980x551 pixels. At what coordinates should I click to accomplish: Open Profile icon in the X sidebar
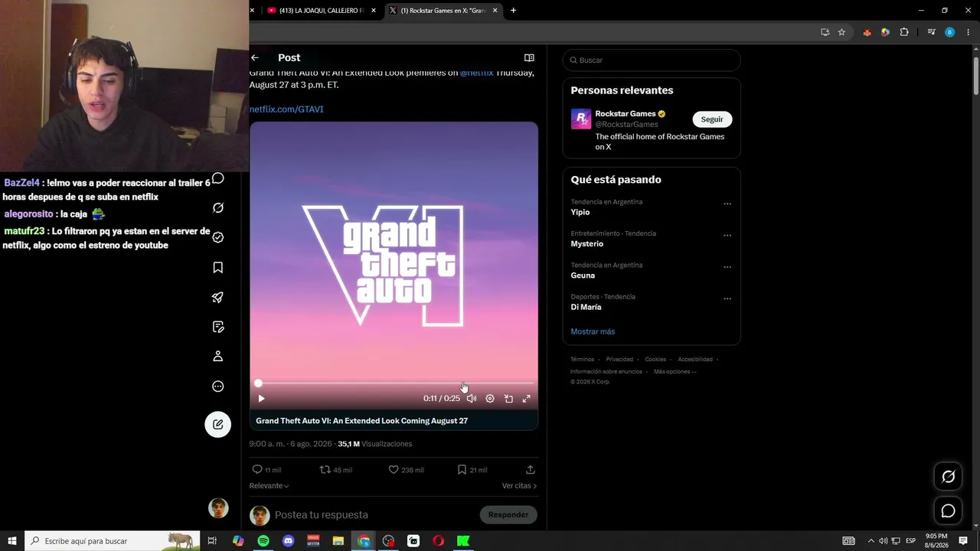tap(218, 356)
